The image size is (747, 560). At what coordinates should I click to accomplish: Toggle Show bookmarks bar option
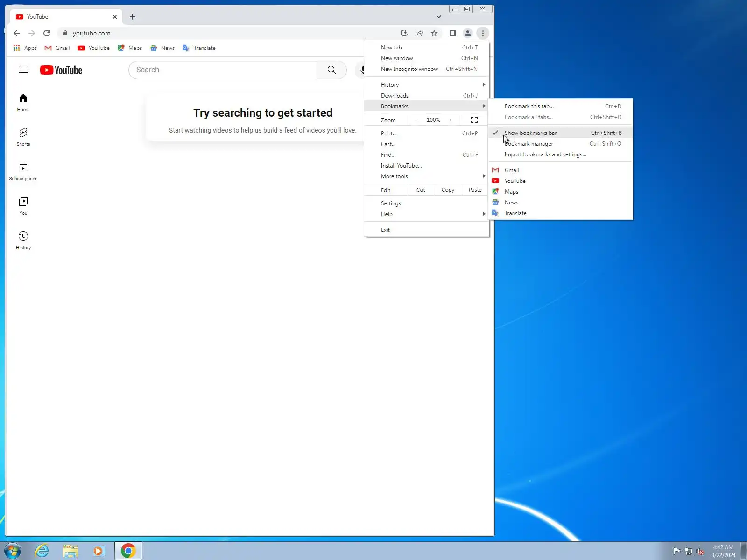point(560,133)
